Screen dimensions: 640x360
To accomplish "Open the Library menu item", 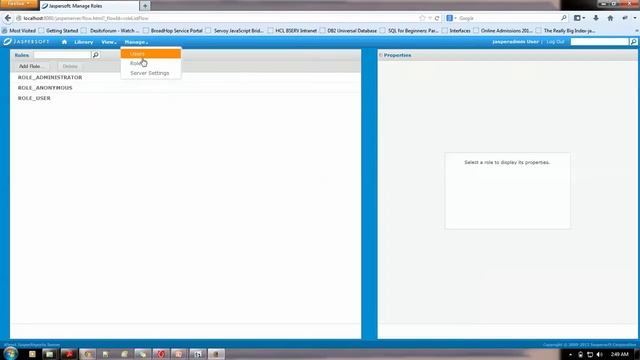I will (84, 42).
